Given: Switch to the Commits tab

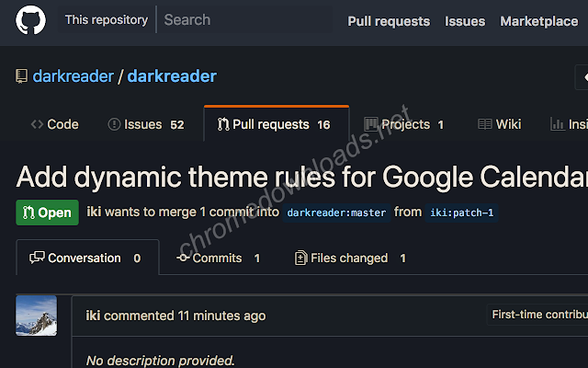Looking at the screenshot, I should pos(219,258).
